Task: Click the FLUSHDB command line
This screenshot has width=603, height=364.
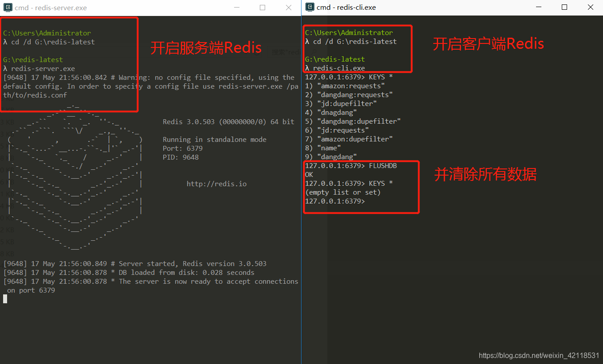Action: click(351, 165)
